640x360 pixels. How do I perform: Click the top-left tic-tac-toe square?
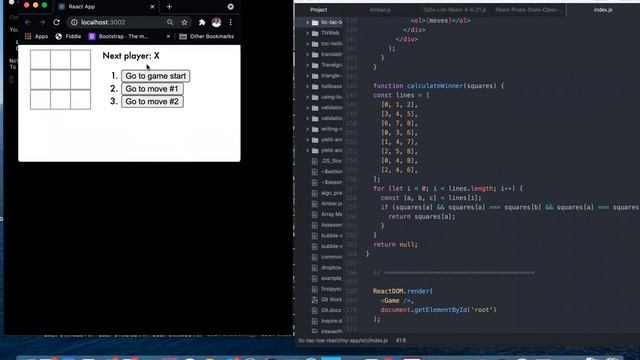coord(40,60)
